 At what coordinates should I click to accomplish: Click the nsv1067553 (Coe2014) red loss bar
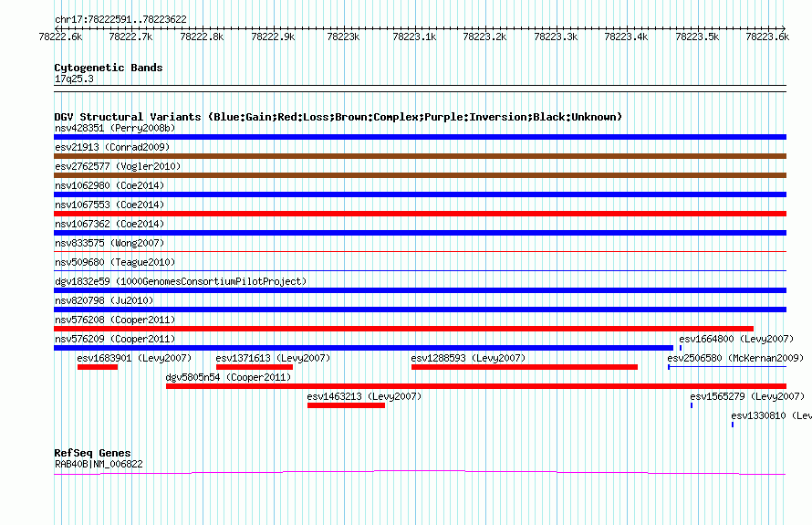[x=420, y=214]
